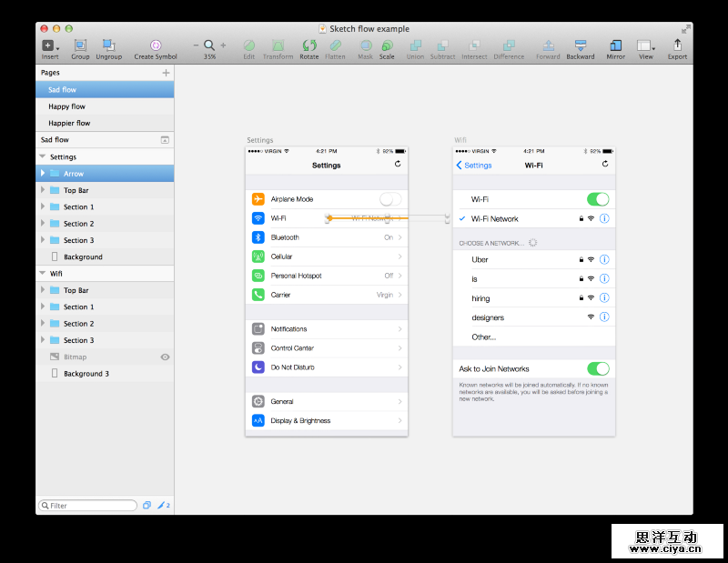The height and width of the screenshot is (563, 728).
Task: Select the Group tool
Action: point(80,45)
